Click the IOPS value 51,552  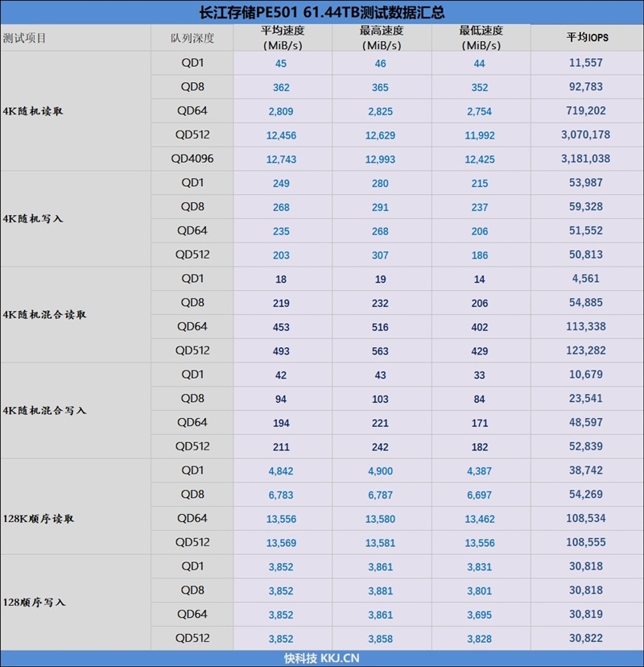tap(586, 230)
